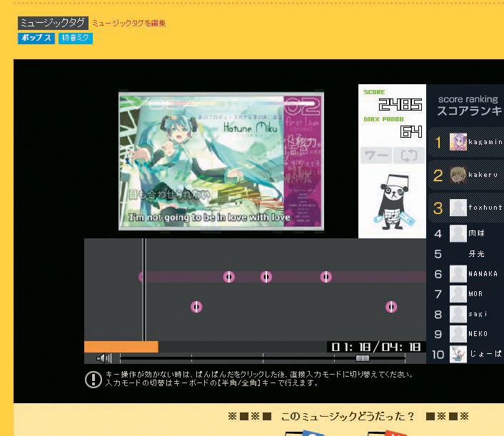Click the kagamin avatar at rank 1

(458, 142)
